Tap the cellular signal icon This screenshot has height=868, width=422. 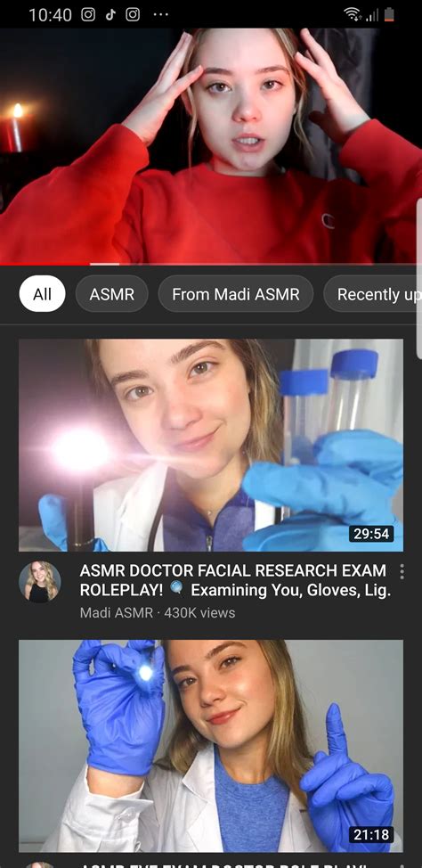pos(372,15)
